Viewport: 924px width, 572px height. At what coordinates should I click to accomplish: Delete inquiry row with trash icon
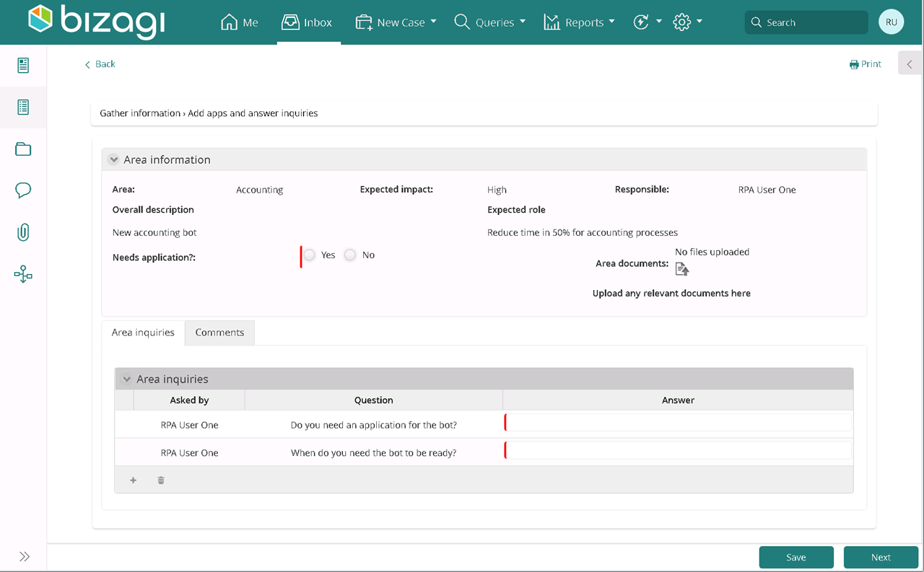pyautogui.click(x=161, y=480)
